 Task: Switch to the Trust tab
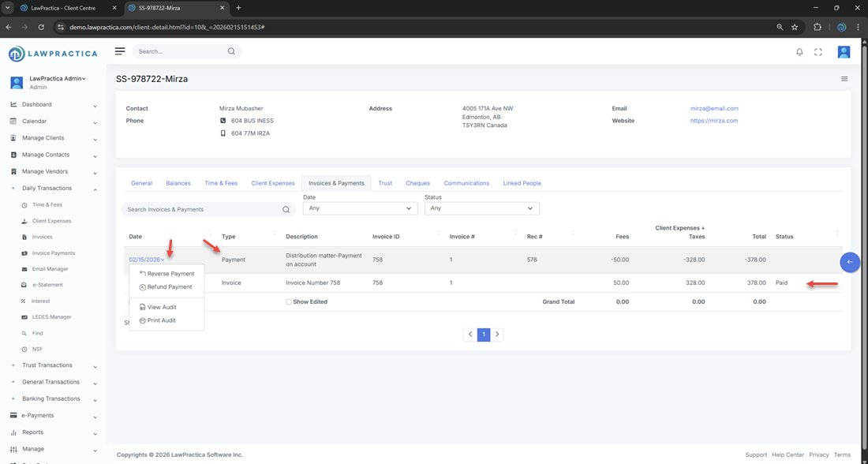(x=385, y=183)
